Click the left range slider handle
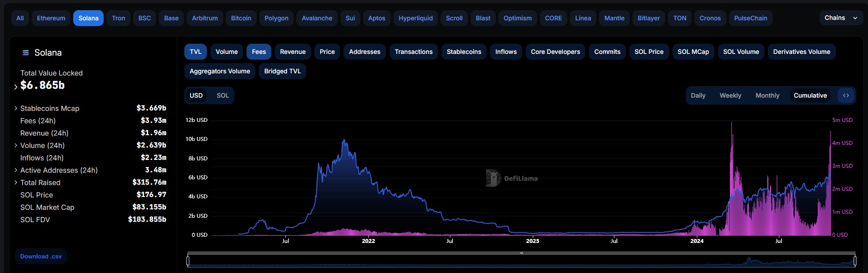This screenshot has width=868, height=273. 188,261
